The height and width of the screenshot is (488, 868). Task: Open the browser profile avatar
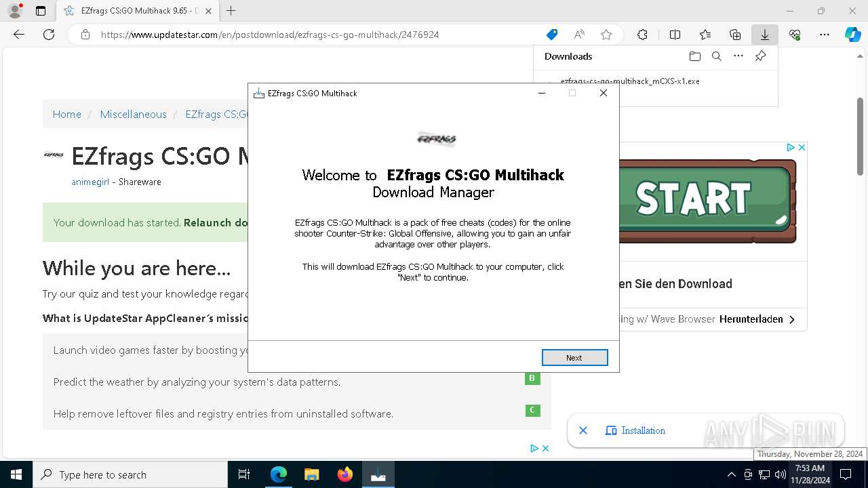(x=15, y=11)
